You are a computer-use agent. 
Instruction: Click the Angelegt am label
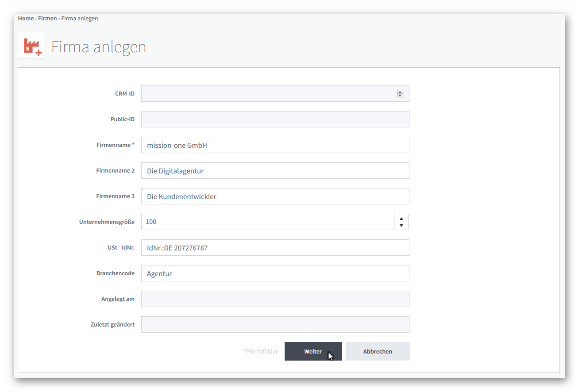point(118,299)
